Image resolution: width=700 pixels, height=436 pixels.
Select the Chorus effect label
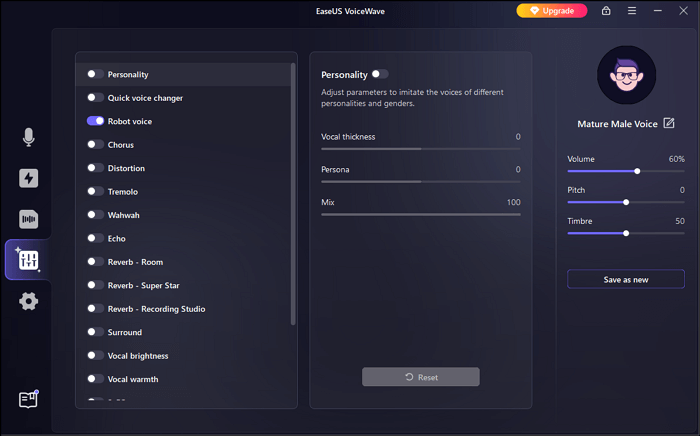point(121,145)
